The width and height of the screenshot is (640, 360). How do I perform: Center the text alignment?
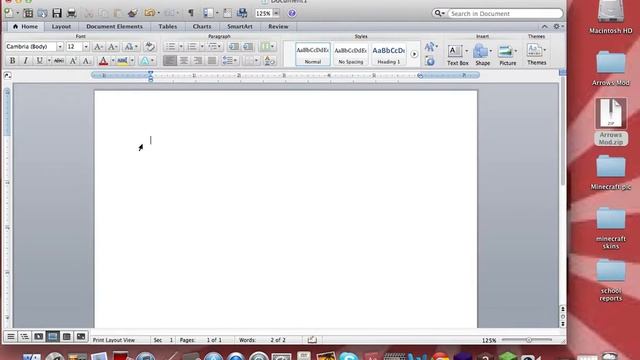pyautogui.click(x=184, y=61)
